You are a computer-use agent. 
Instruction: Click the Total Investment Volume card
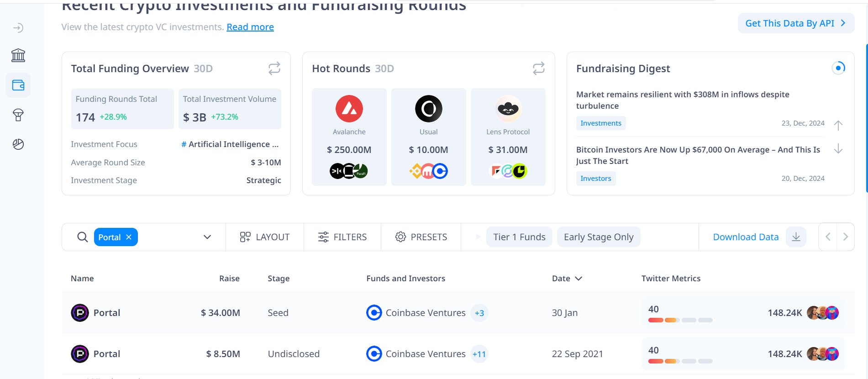click(230, 109)
